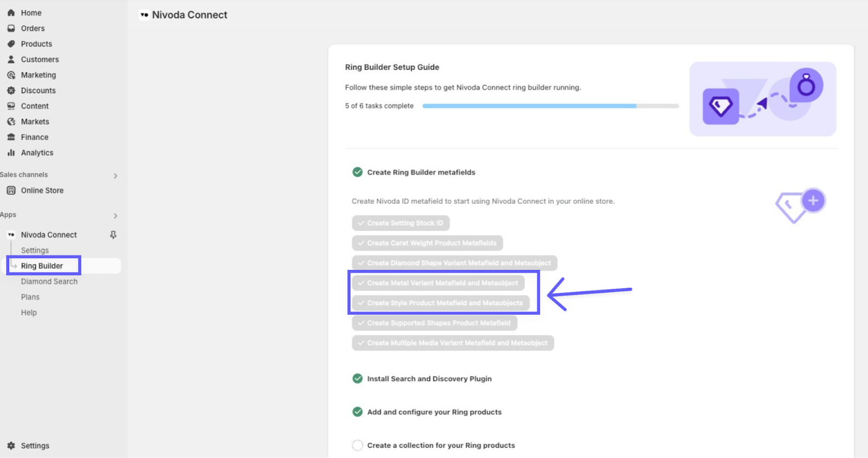Click Create Setting Stock ID button
Image resolution: width=868 pixels, height=458 pixels.
pos(400,223)
